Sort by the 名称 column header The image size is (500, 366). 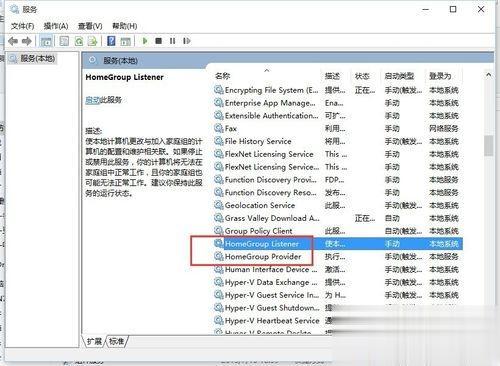pos(223,76)
